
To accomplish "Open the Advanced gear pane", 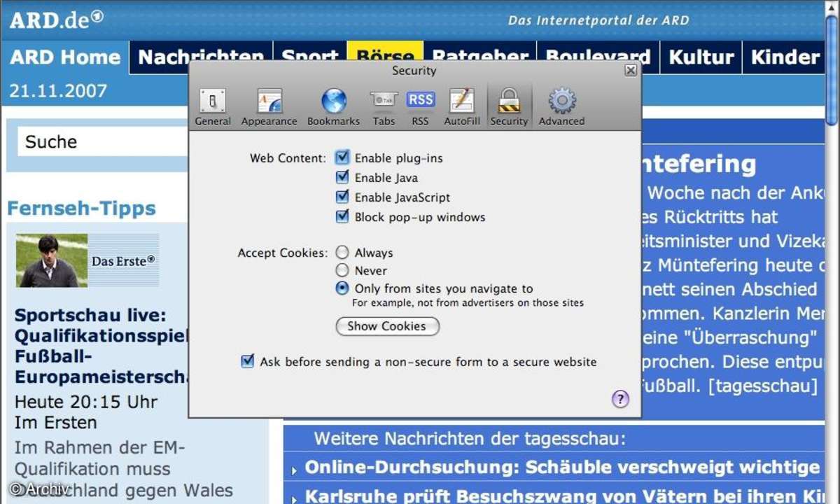I will pos(561,106).
